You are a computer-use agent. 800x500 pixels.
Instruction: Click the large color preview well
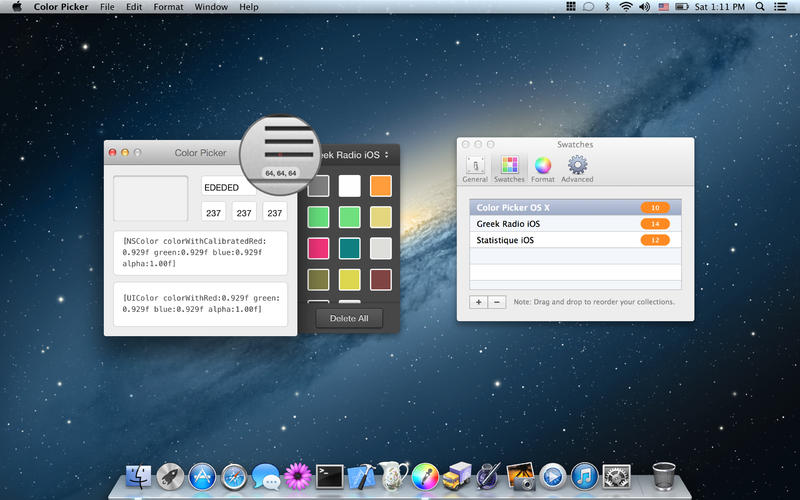[x=151, y=198]
